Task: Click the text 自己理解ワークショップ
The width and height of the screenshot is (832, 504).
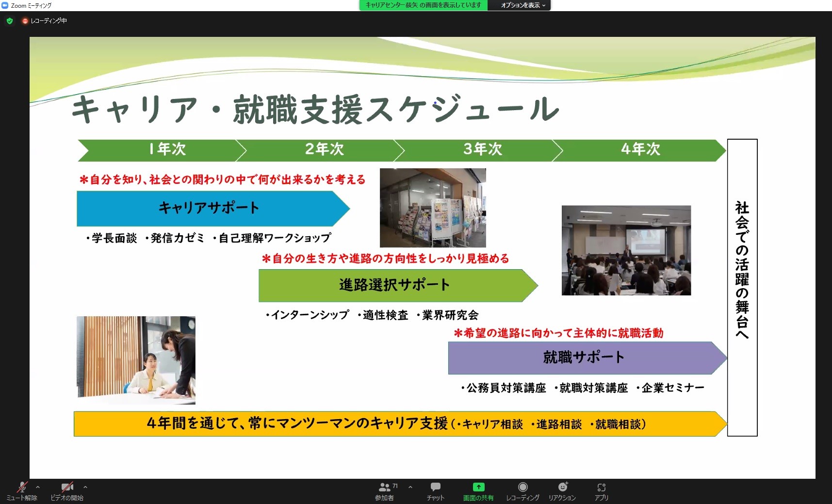Action: [275, 238]
